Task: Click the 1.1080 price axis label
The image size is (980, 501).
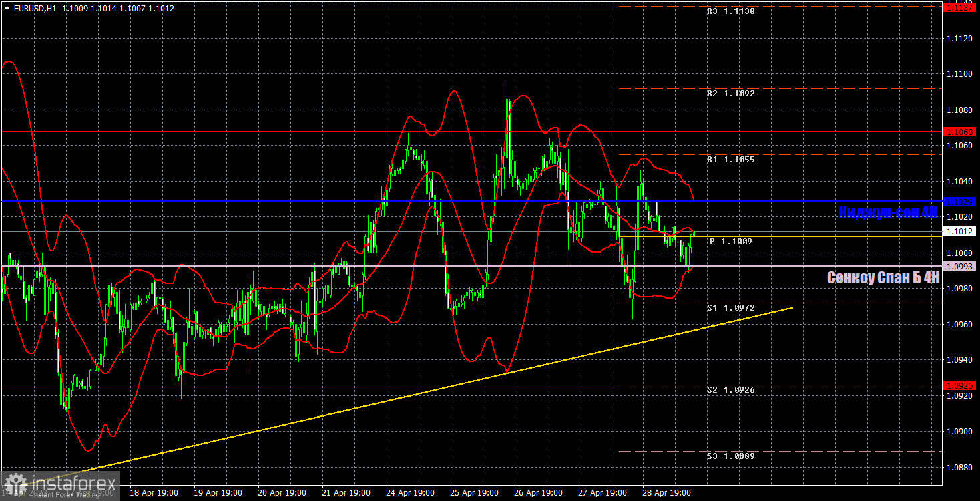Action: tap(959, 110)
